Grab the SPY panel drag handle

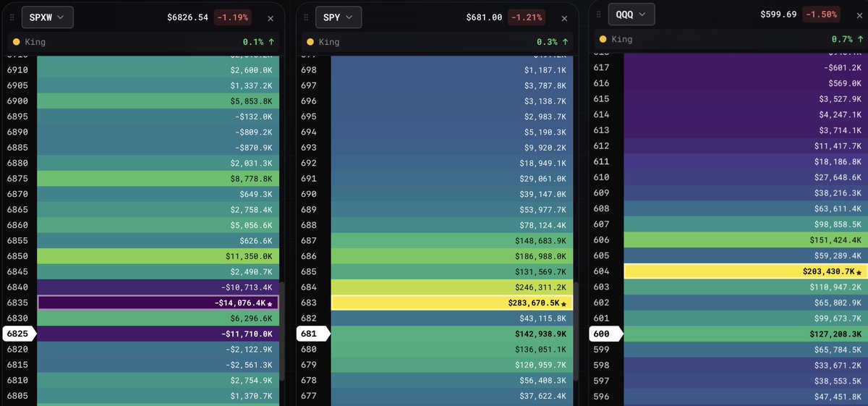pos(305,17)
